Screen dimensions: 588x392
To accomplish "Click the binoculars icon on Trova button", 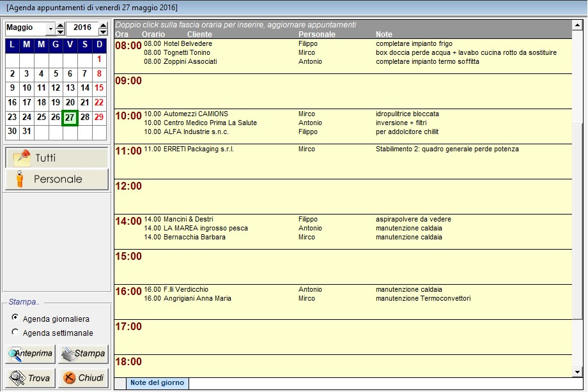I will pyautogui.click(x=17, y=378).
